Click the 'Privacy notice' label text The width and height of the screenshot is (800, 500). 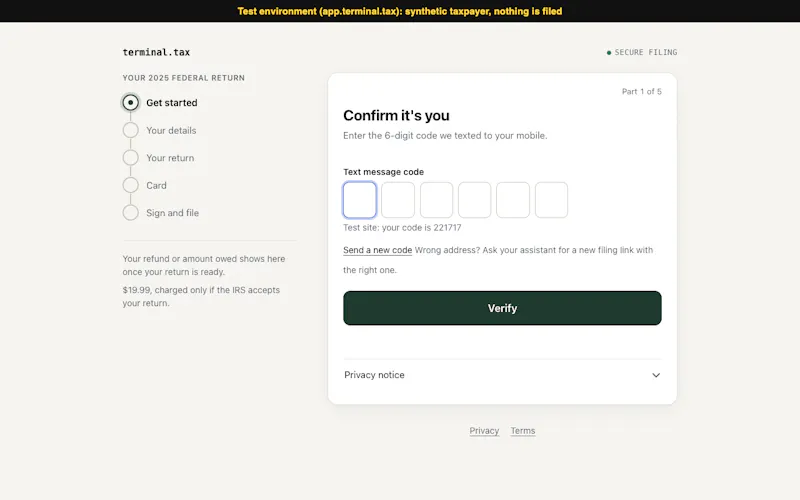(x=374, y=375)
